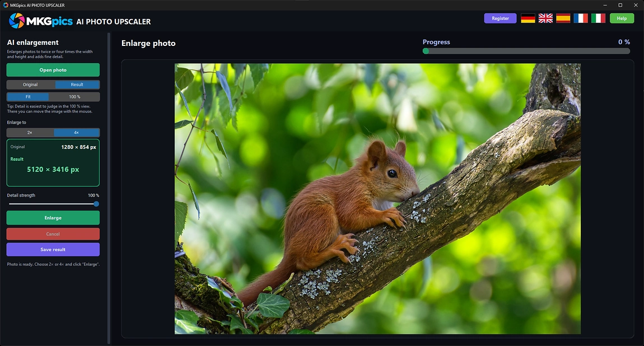The image size is (644, 346).
Task: Open the Help page
Action: (x=622, y=18)
